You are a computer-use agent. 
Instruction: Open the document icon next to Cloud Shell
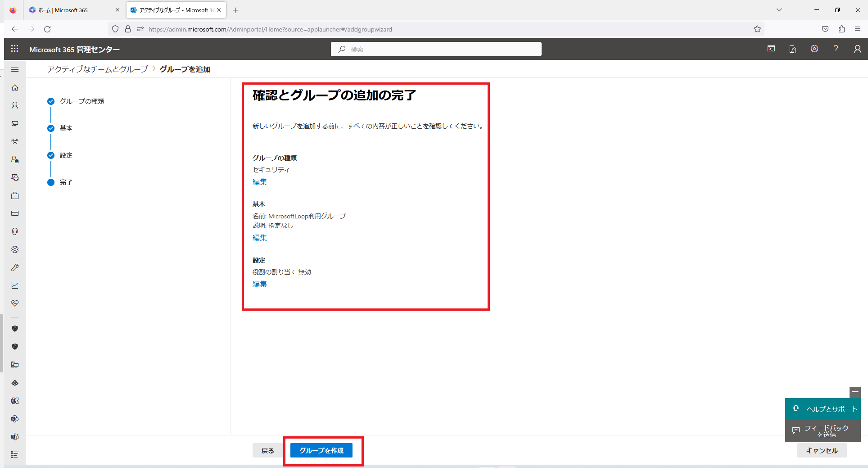[x=793, y=49]
